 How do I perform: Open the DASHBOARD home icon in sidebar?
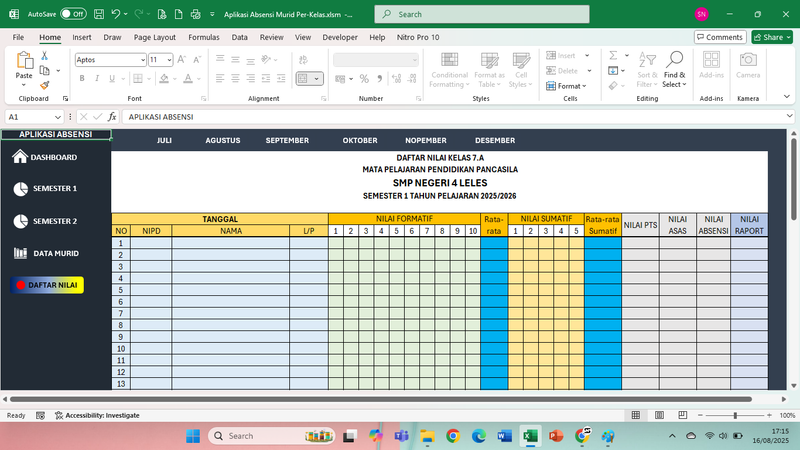[x=19, y=157]
